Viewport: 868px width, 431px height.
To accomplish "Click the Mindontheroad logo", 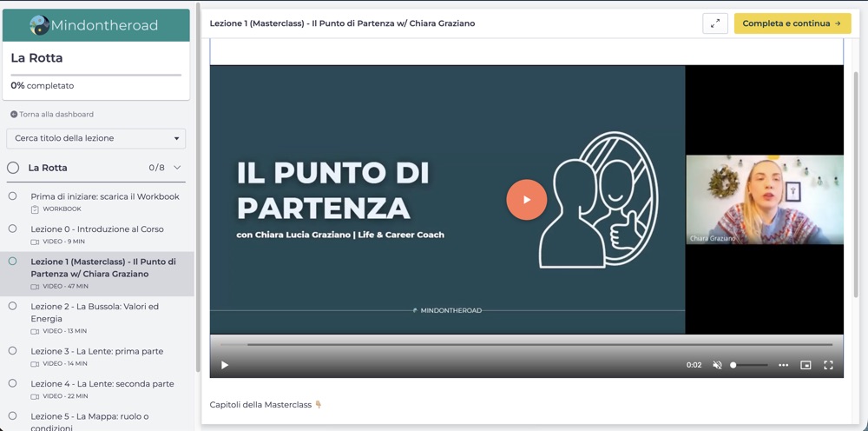I will (x=94, y=25).
